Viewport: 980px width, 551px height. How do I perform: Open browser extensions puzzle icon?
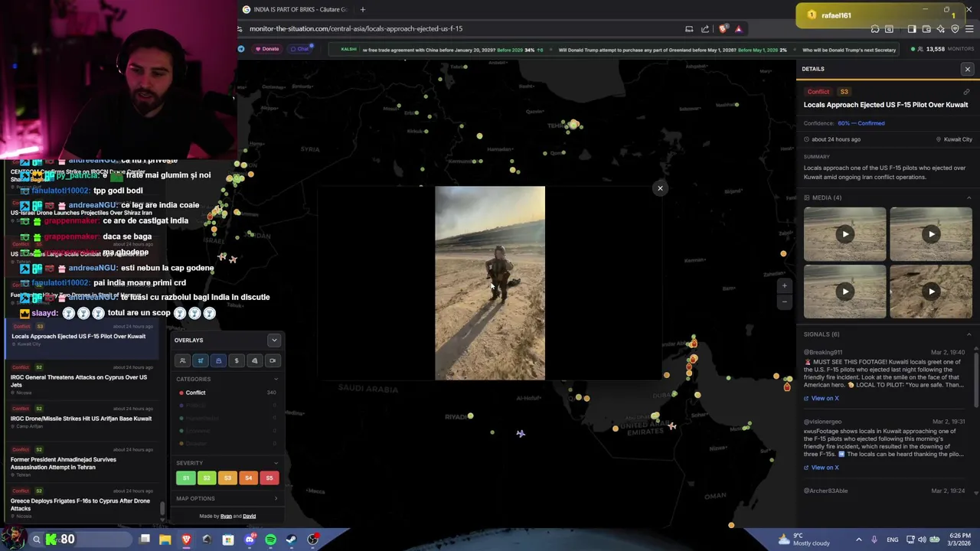pyautogui.click(x=875, y=29)
